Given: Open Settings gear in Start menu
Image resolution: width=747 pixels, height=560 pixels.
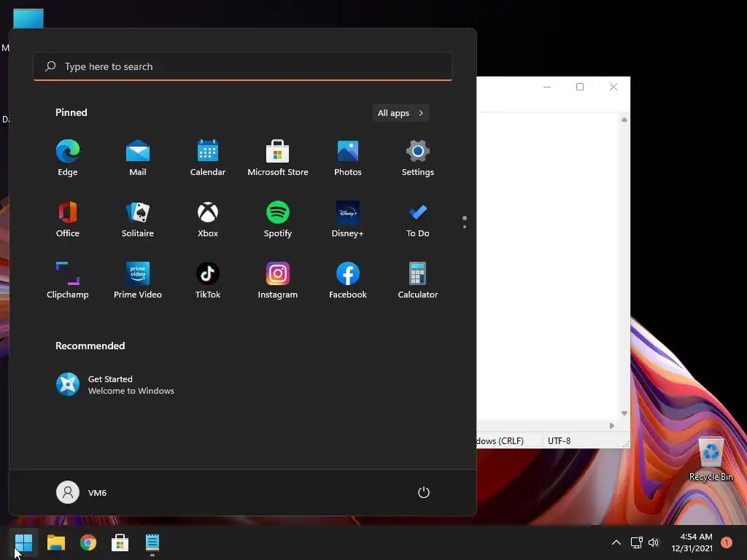Looking at the screenshot, I should pos(418,158).
